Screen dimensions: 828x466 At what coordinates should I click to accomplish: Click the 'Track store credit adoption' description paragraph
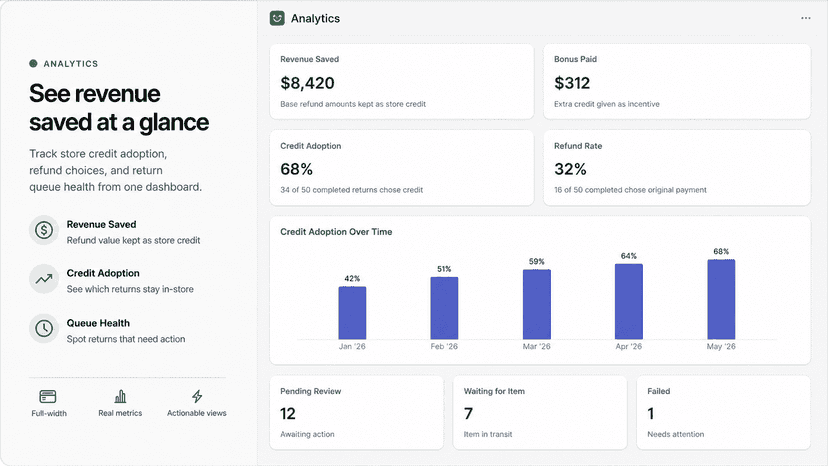[x=115, y=170]
